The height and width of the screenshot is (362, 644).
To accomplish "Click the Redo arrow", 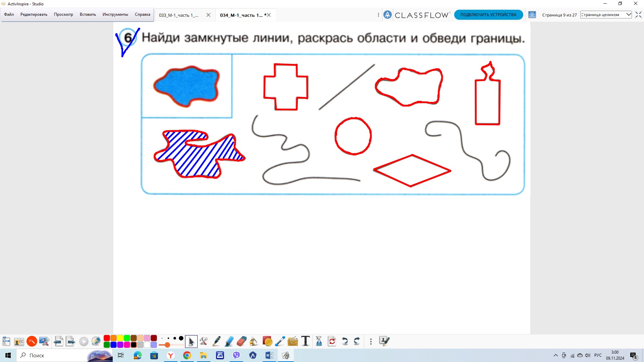I will click(x=357, y=341).
